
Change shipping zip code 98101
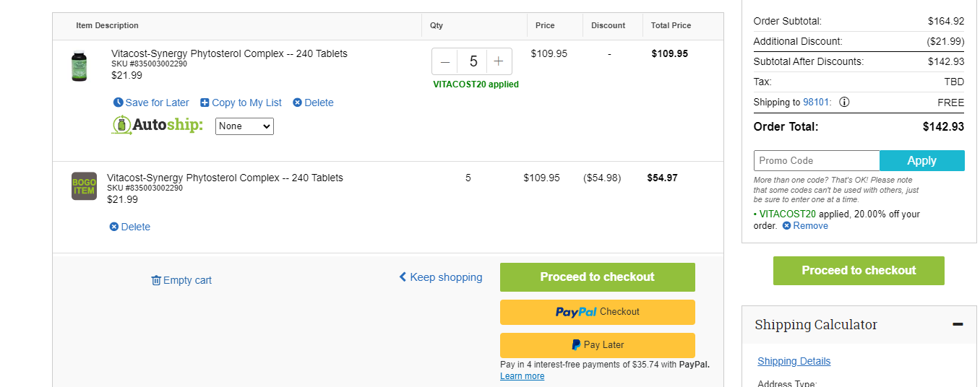pyautogui.click(x=816, y=102)
